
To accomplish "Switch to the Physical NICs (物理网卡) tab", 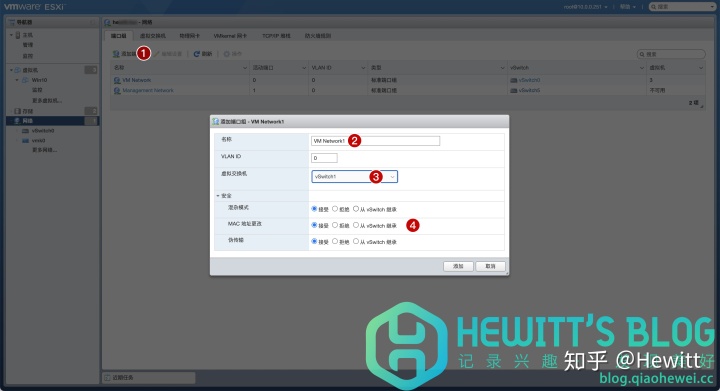I will tap(189, 36).
